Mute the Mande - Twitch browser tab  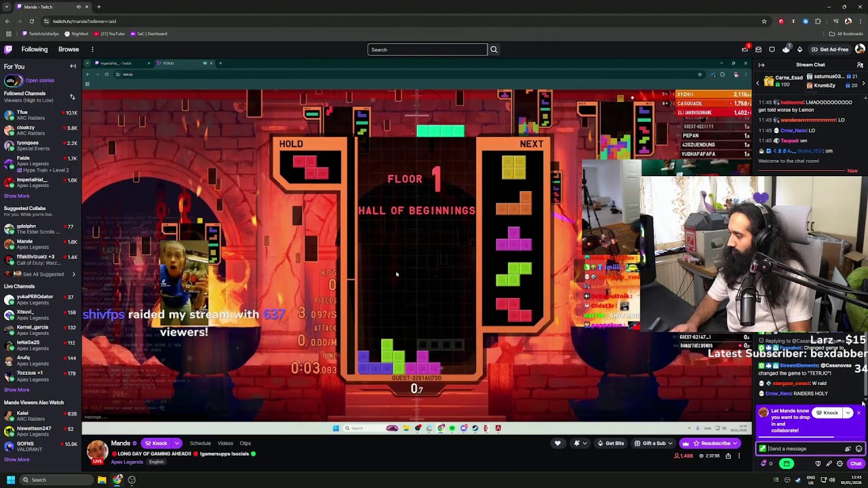click(78, 7)
